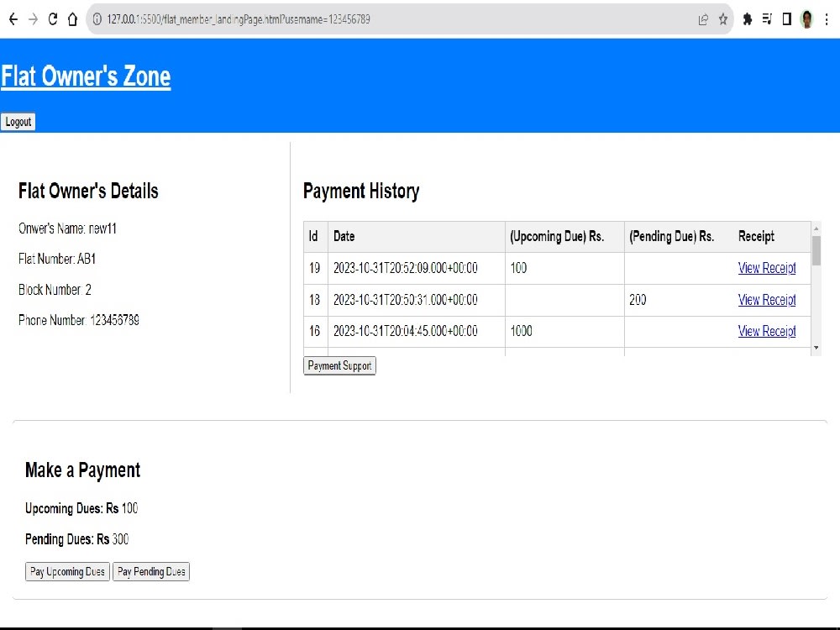Open the Flat Owner's Zone heading link
Image resolution: width=840 pixels, height=630 pixels.
pos(86,76)
